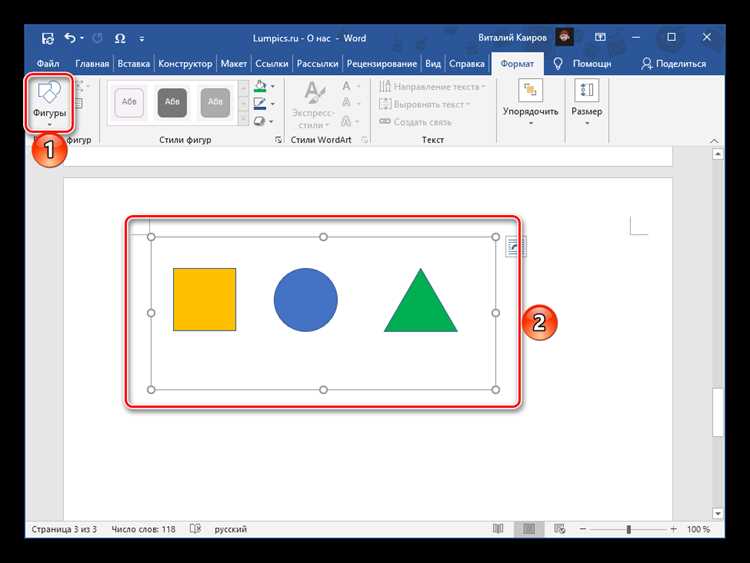Open the Файл tab
The height and width of the screenshot is (563, 750).
(x=48, y=63)
